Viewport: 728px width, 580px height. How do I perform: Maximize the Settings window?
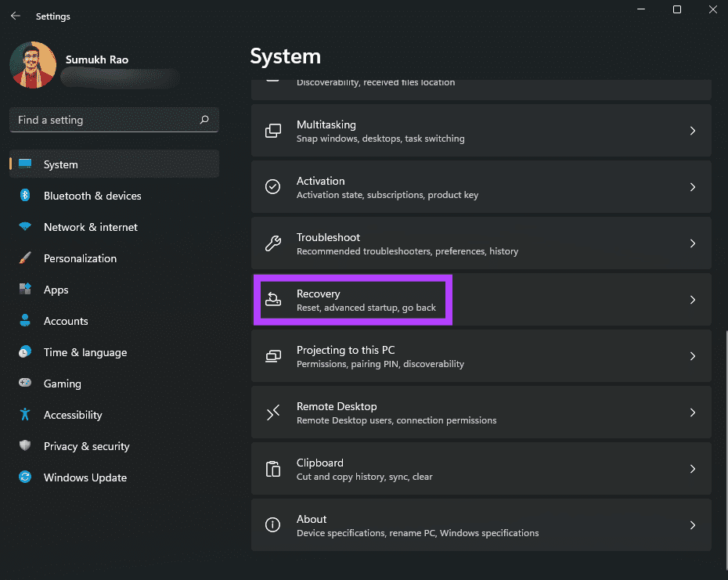tap(677, 9)
